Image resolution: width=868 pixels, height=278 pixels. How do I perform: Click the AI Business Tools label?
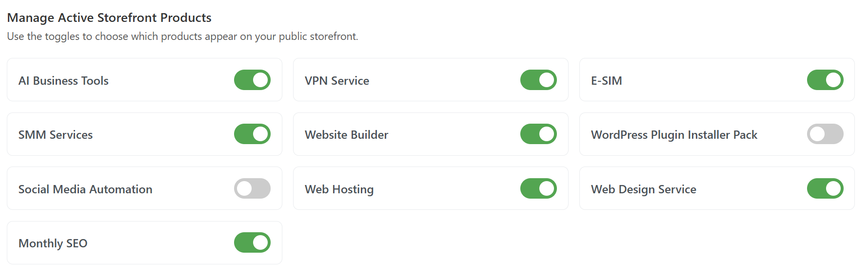63,81
